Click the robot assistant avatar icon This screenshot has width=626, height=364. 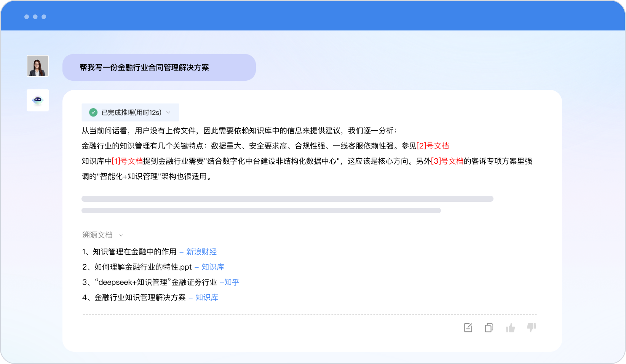tap(38, 100)
